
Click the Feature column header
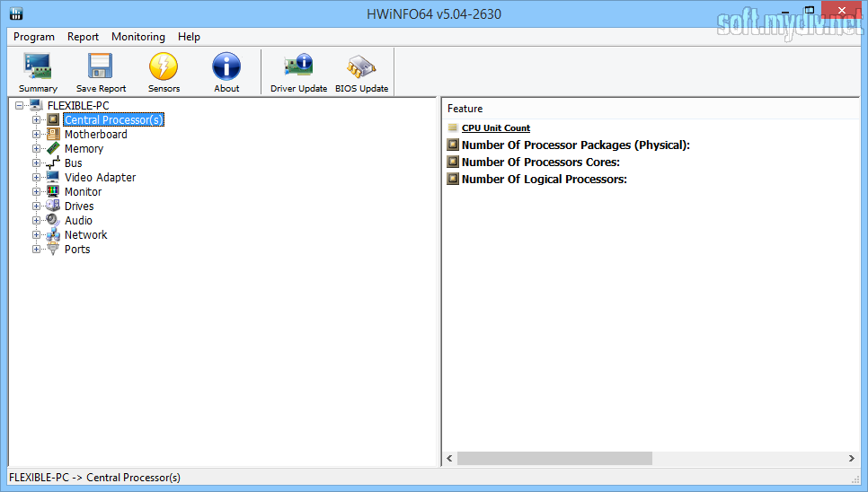click(651, 109)
